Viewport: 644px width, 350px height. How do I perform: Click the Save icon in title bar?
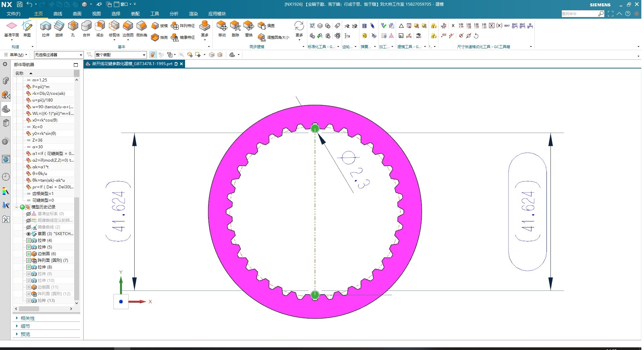[20, 4]
